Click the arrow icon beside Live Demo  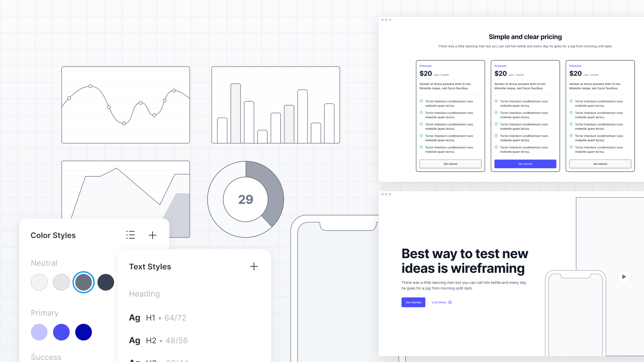point(450,302)
